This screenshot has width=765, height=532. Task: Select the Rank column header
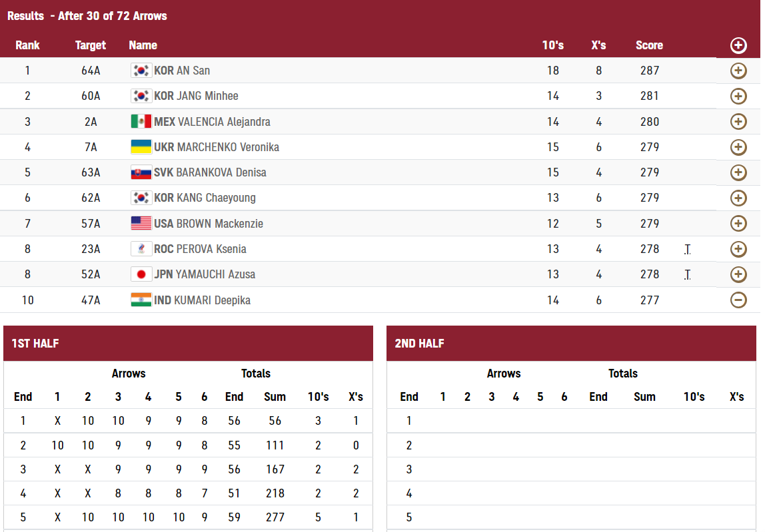point(27,45)
